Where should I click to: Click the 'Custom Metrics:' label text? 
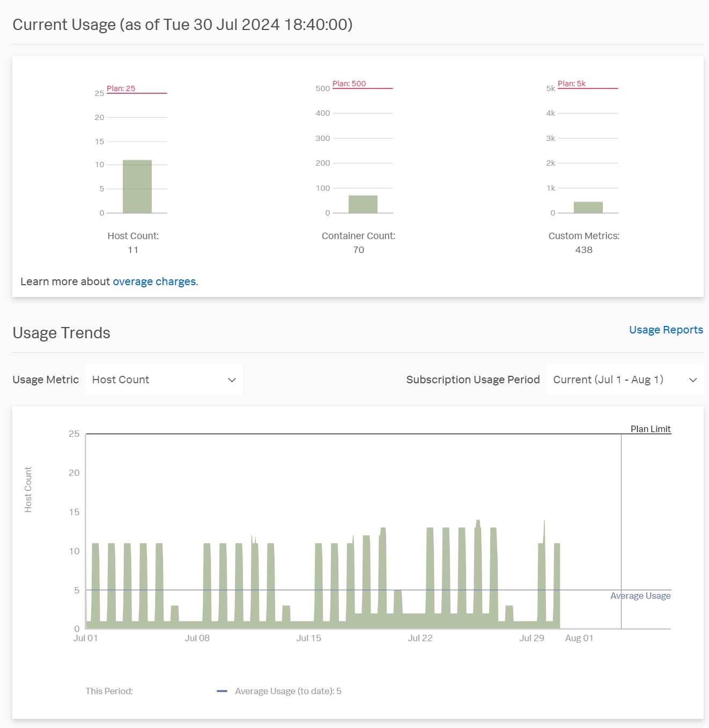point(584,236)
